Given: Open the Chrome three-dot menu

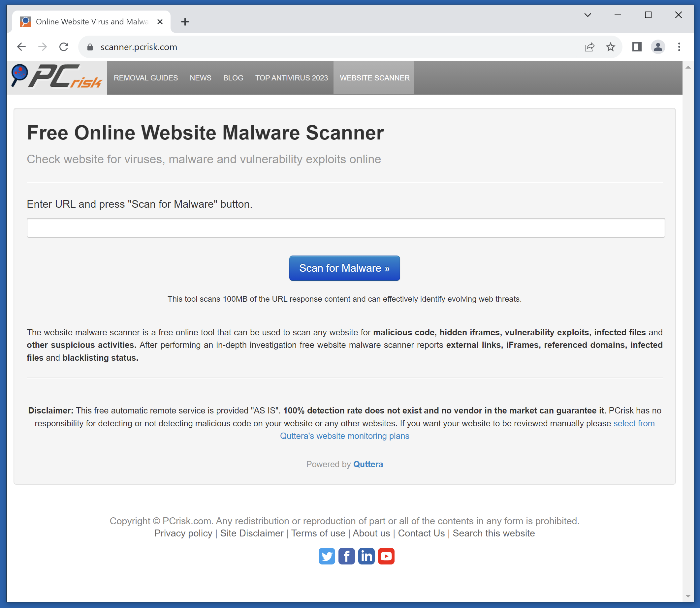Looking at the screenshot, I should [679, 47].
